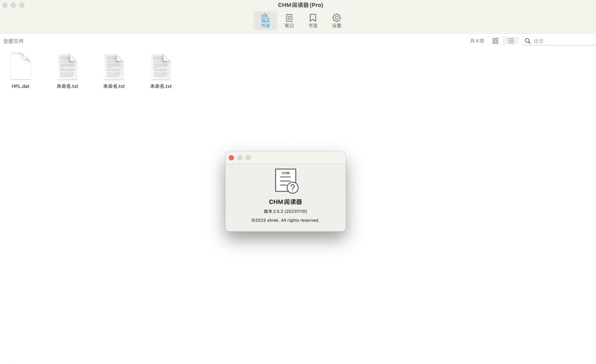Click the magnifier search icon

(528, 41)
